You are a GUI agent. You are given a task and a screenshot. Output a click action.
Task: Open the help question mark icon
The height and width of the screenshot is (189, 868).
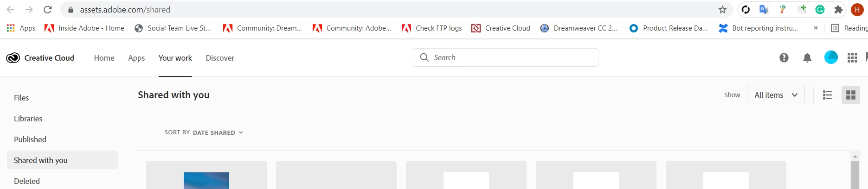784,57
